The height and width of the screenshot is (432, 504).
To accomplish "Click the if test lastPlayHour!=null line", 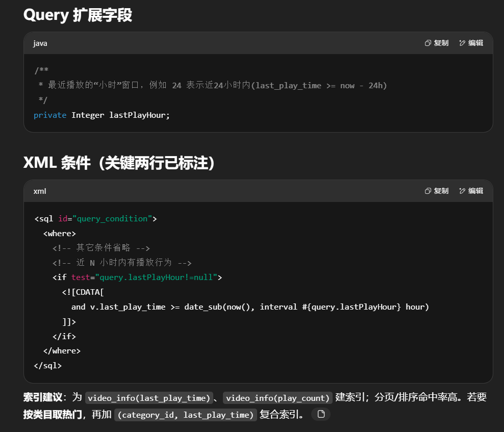I will point(137,277).
